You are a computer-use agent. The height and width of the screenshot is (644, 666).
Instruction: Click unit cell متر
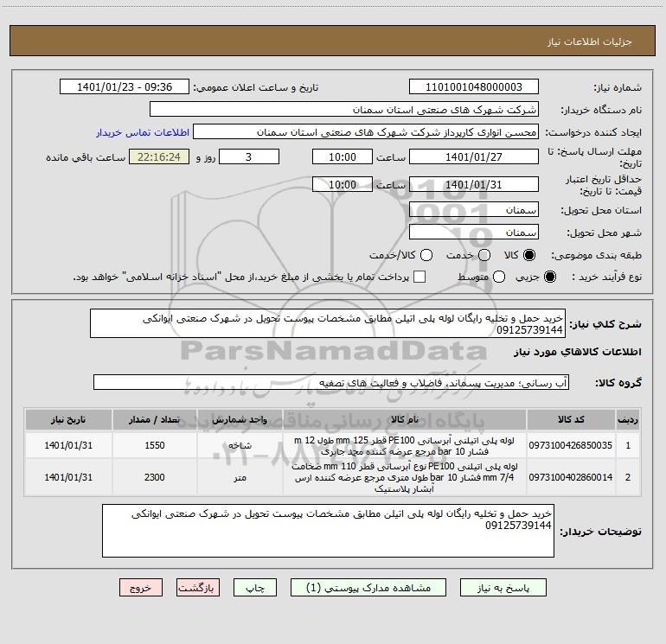(240, 477)
